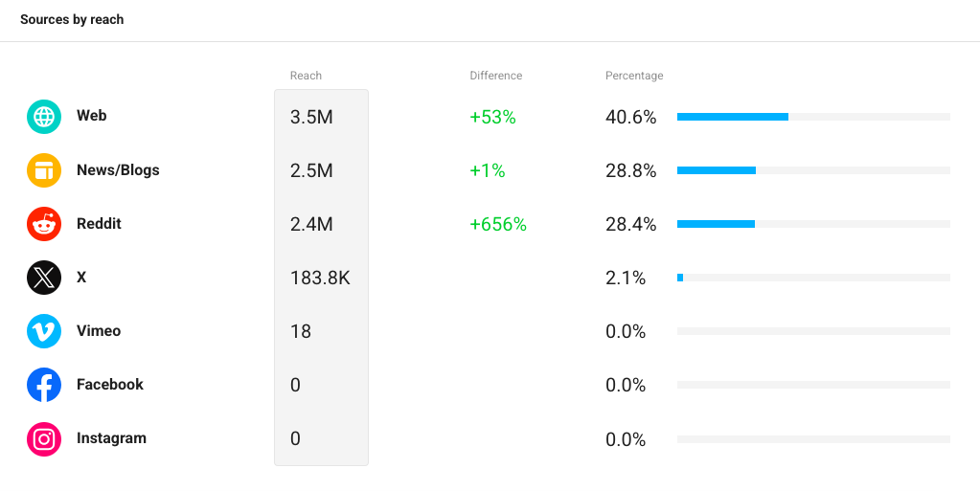Click the 3.5M reach value for Web

tap(311, 117)
